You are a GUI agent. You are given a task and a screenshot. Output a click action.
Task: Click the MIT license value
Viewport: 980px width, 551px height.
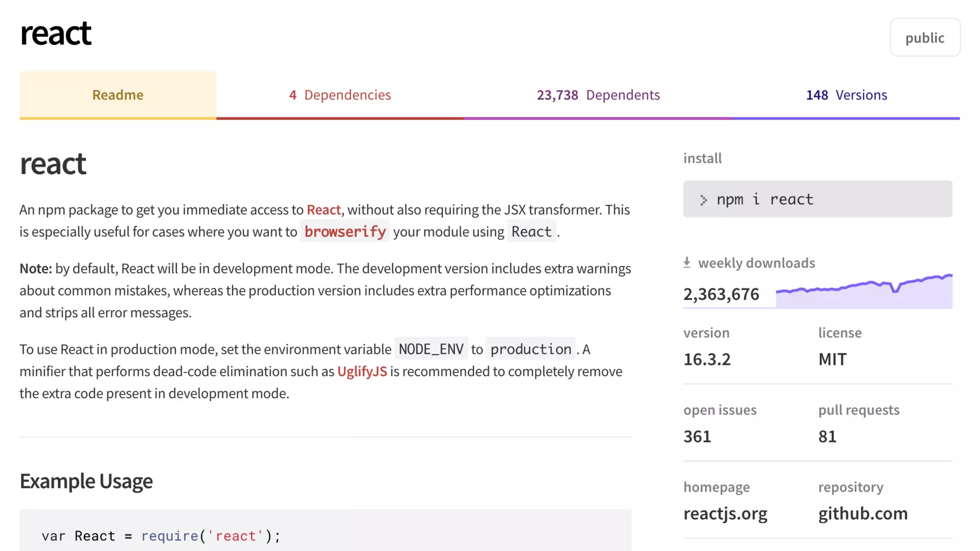coord(832,359)
